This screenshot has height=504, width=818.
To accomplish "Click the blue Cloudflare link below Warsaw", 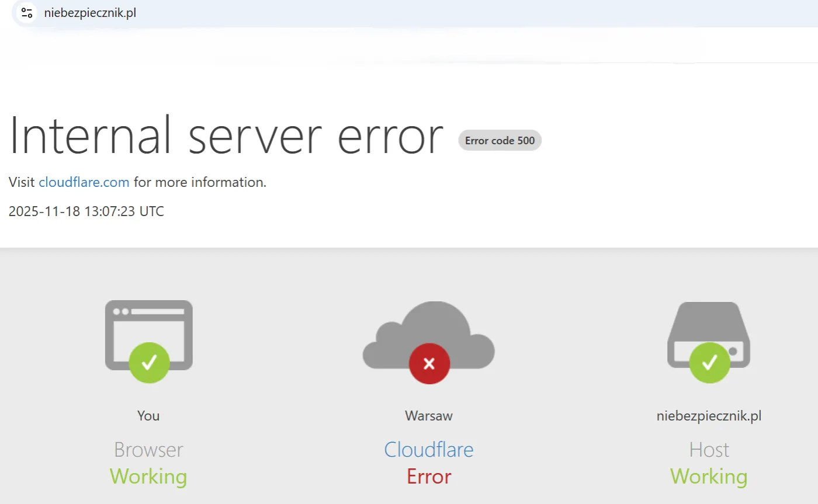I will (429, 450).
